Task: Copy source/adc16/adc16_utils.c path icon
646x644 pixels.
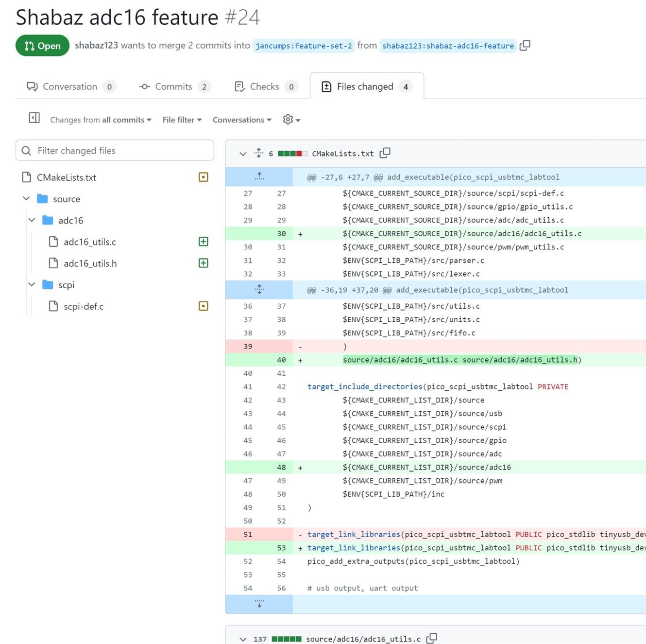Action: [x=432, y=638]
